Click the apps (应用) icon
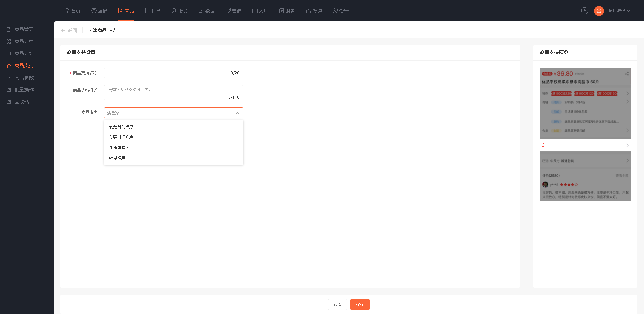The image size is (644, 314). [255, 11]
